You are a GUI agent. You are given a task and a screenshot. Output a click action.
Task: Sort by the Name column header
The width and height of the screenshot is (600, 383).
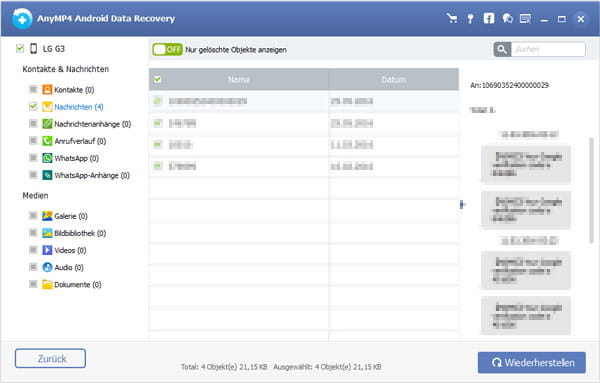(239, 80)
